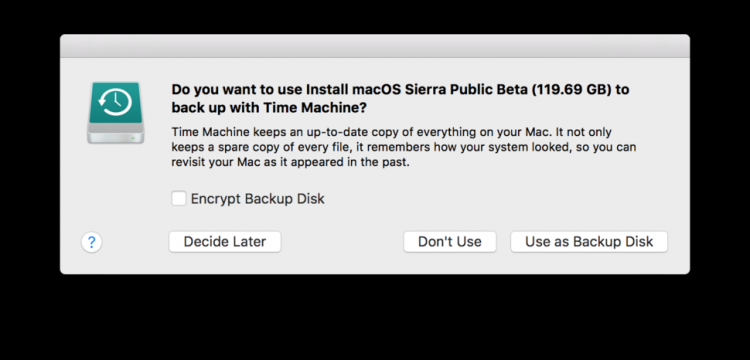Click empty dialog area below the drive icon
Viewport: 750px width, 360px height.
[x=116, y=191]
